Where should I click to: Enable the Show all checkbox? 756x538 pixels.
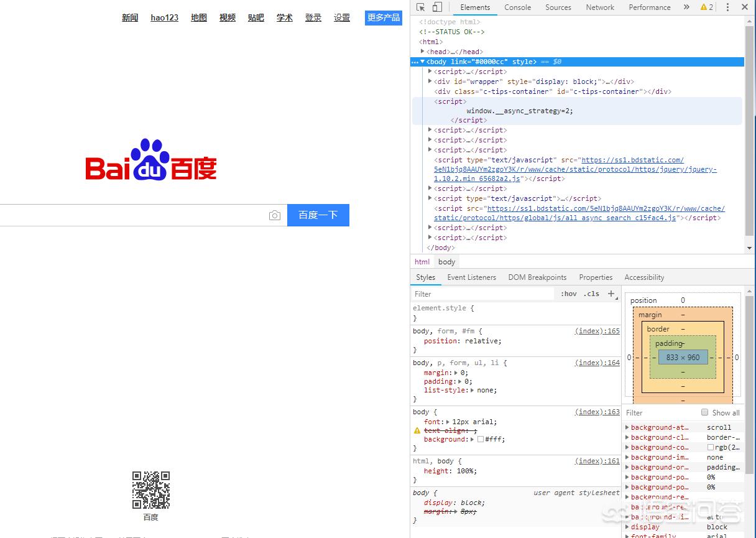click(704, 412)
